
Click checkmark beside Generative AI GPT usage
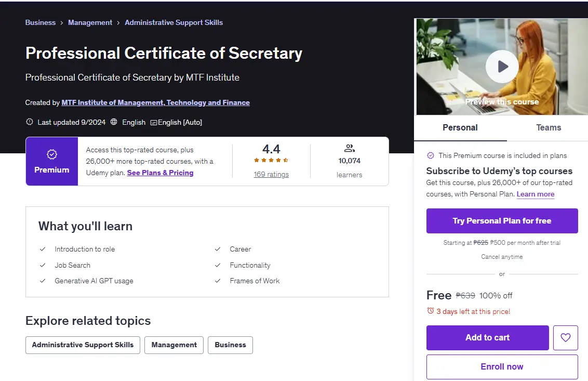43,281
